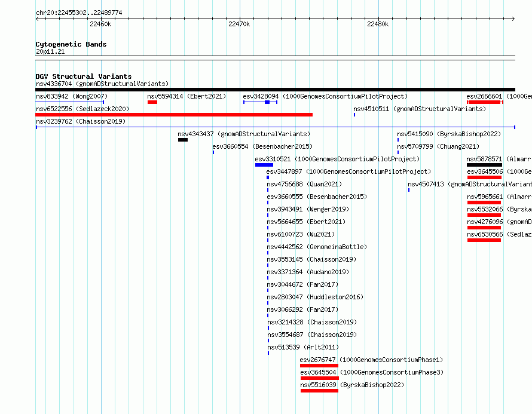Image resolution: width=532 pixels, height=414 pixels.
Task: Click the esv3660554 (Besenbacher2015) label
Action: click(262, 146)
